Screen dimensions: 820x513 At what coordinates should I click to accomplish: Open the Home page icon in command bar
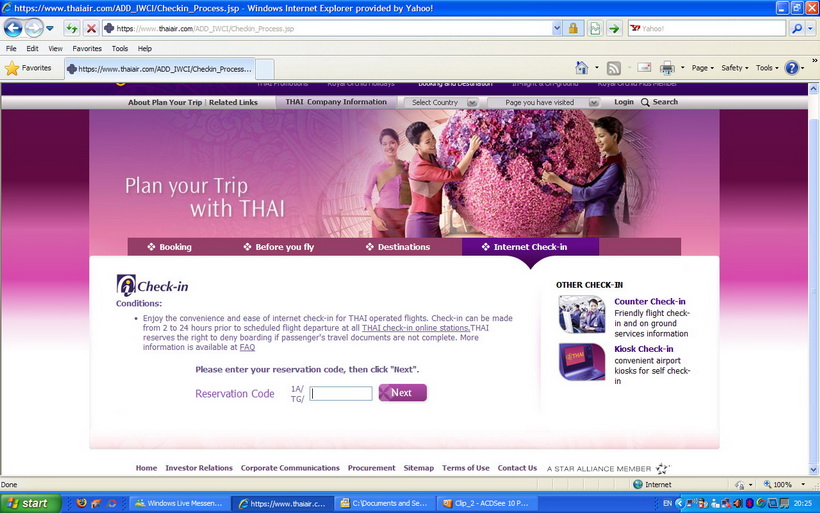582,67
